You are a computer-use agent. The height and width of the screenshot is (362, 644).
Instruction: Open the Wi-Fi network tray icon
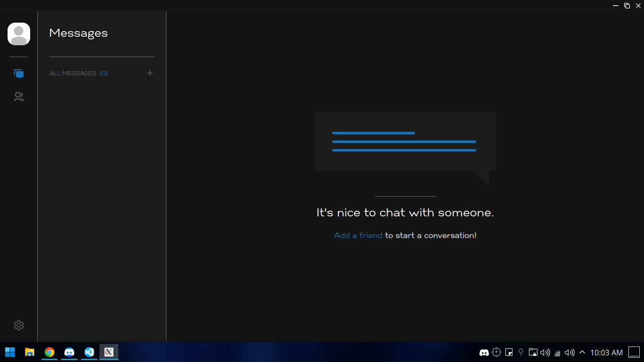[x=558, y=353]
